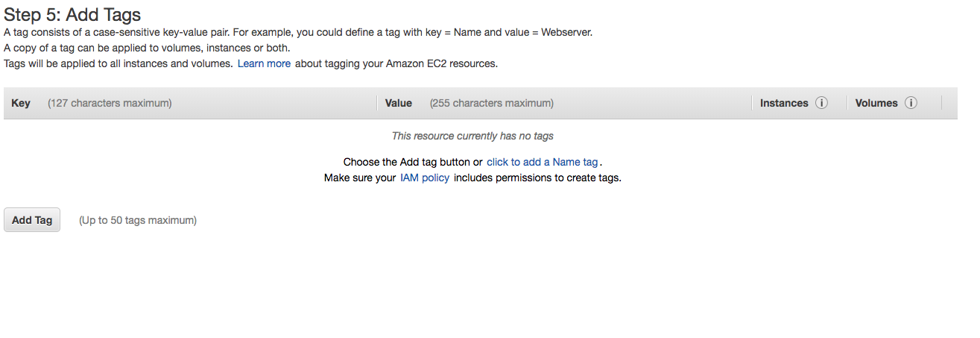Image resolution: width=980 pixels, height=338 pixels.
Task: Click the 'Step 5: Add Tags' heading
Action: 72,14
